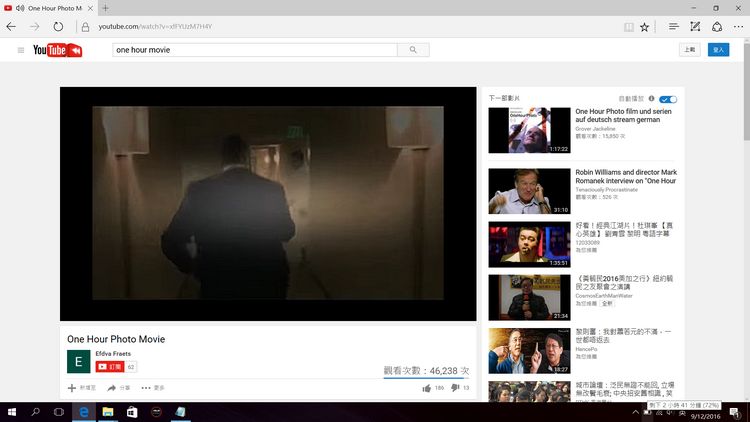Close the One Hour Photo tab
Screen dimensions: 750x422
click(90, 8)
